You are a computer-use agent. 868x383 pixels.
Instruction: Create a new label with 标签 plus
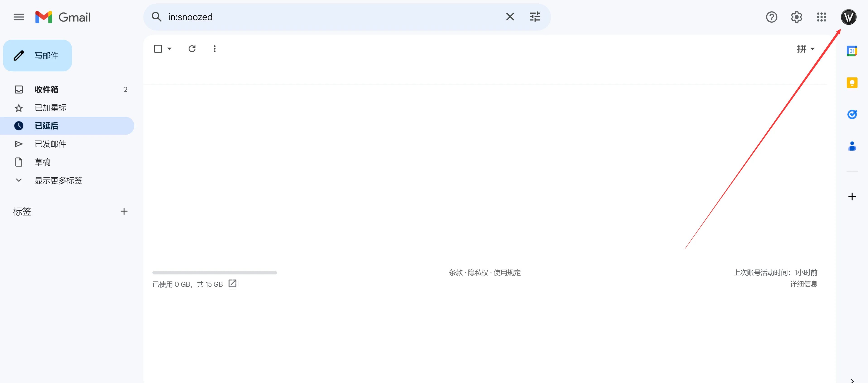pyautogui.click(x=124, y=211)
